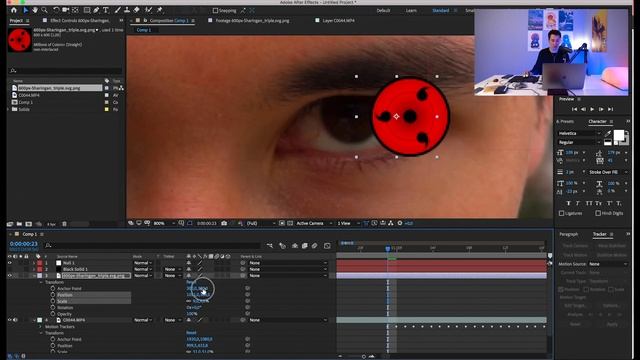Toggle Position stopwatch of Sharingan layer
Viewport: 640px width, 360px height.
(x=53, y=295)
